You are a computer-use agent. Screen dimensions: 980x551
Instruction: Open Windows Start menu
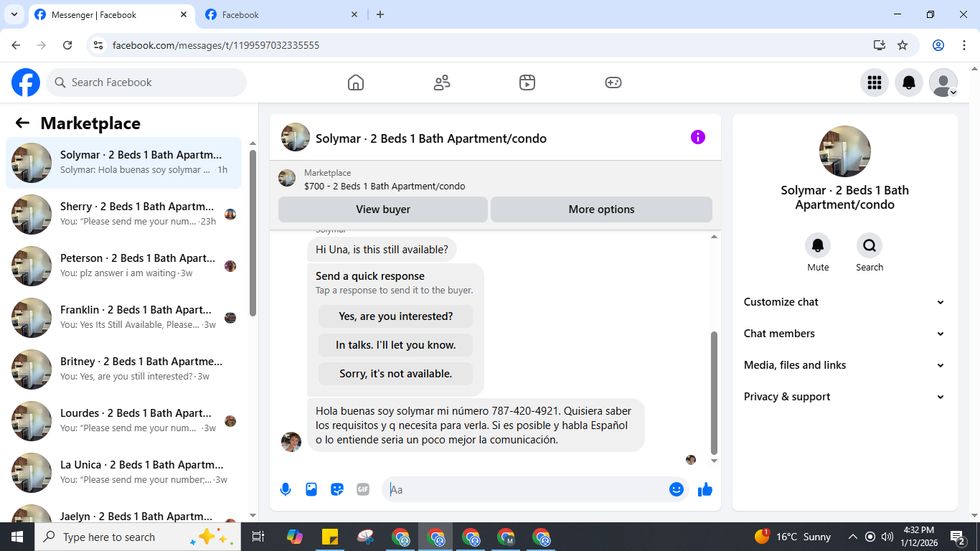17,537
